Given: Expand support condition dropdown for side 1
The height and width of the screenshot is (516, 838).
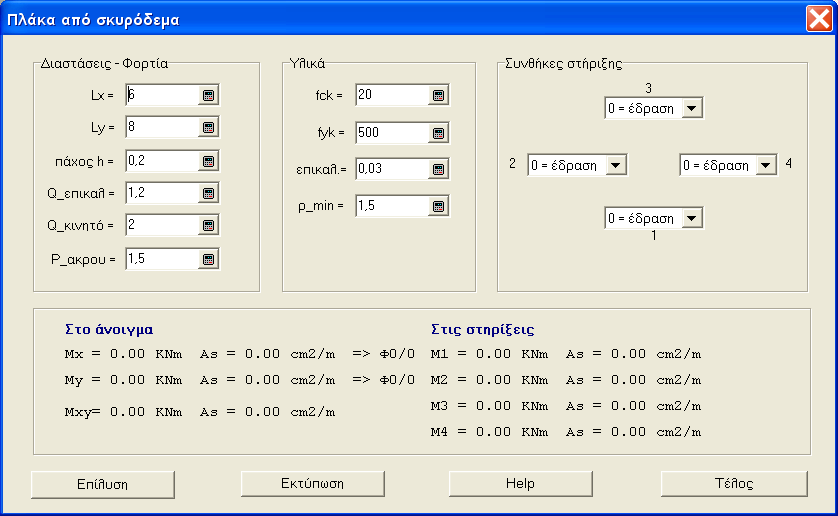Looking at the screenshot, I should pos(692,218).
